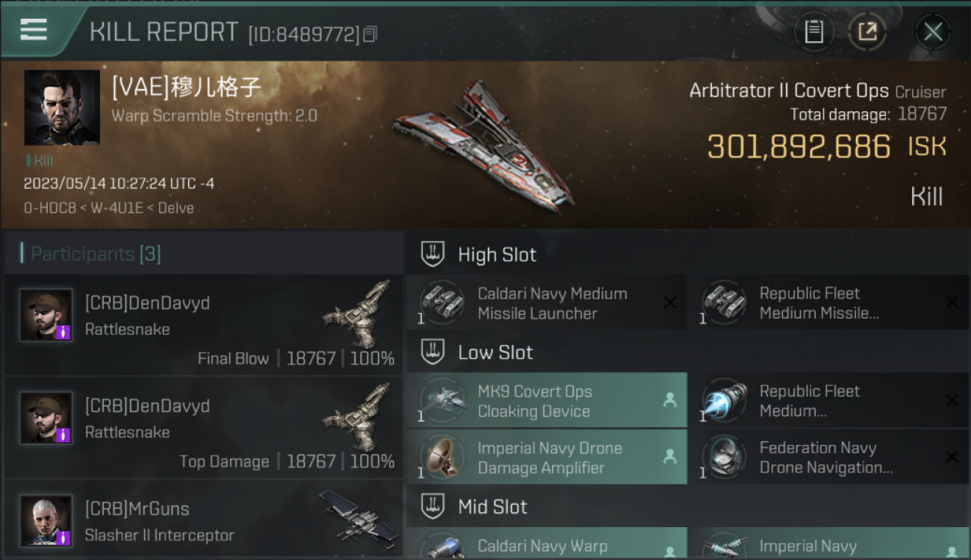The image size is (971, 560).
Task: Select Republic Fleet Medium Missile item
Action: (x=828, y=303)
